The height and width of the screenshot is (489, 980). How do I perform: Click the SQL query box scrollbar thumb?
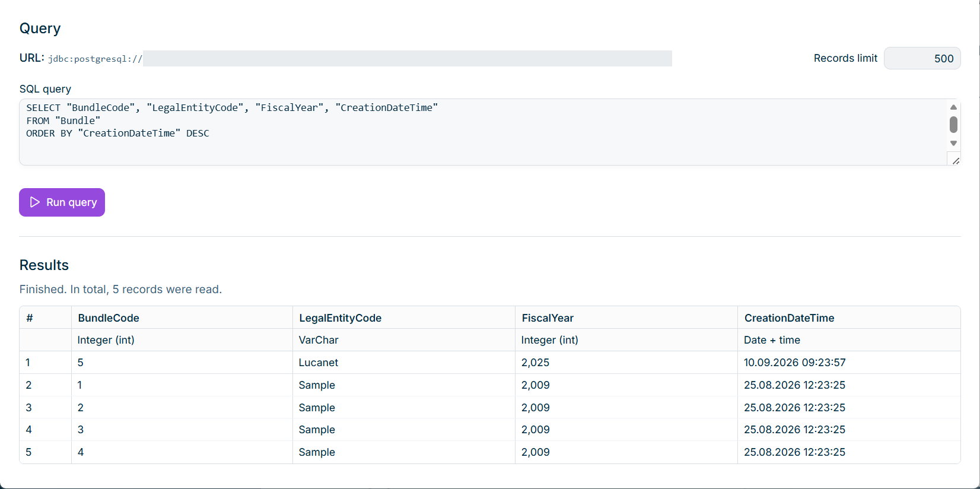point(953,125)
